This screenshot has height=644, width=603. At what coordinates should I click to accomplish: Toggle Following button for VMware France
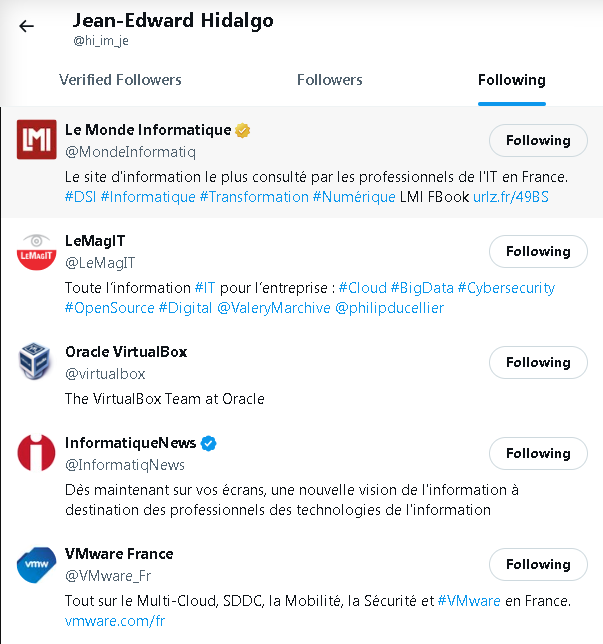(538, 564)
